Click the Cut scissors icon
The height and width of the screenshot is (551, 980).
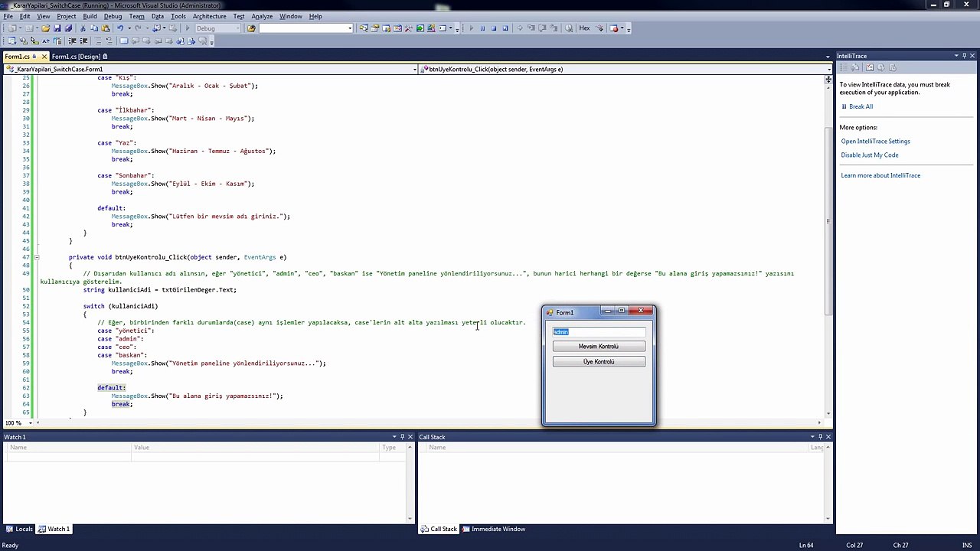[x=83, y=28]
